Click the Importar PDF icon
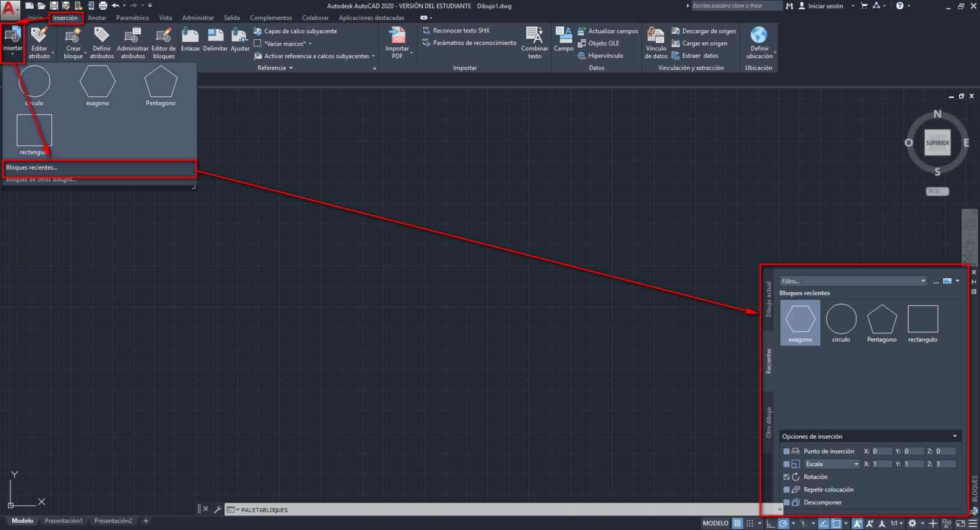This screenshot has width=980, height=530. [x=397, y=36]
